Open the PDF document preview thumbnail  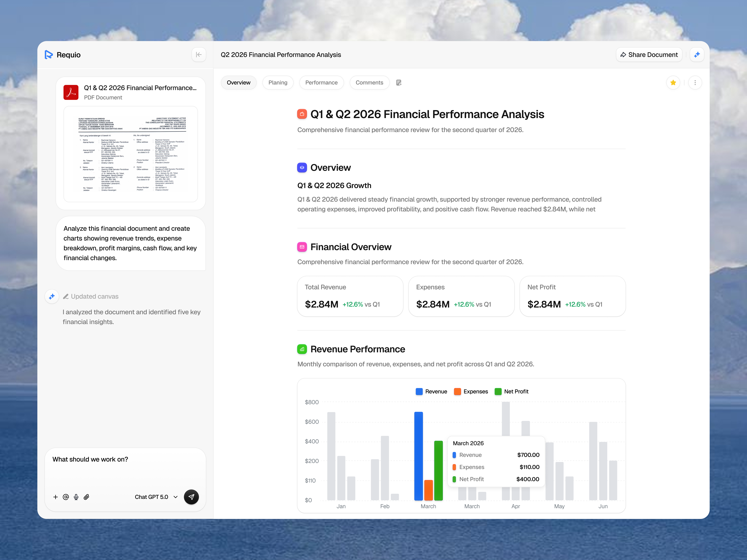tap(131, 154)
